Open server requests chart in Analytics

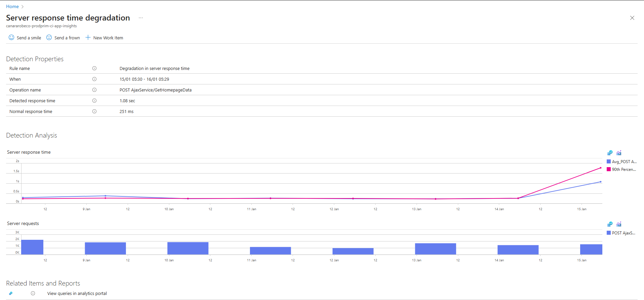610,224
